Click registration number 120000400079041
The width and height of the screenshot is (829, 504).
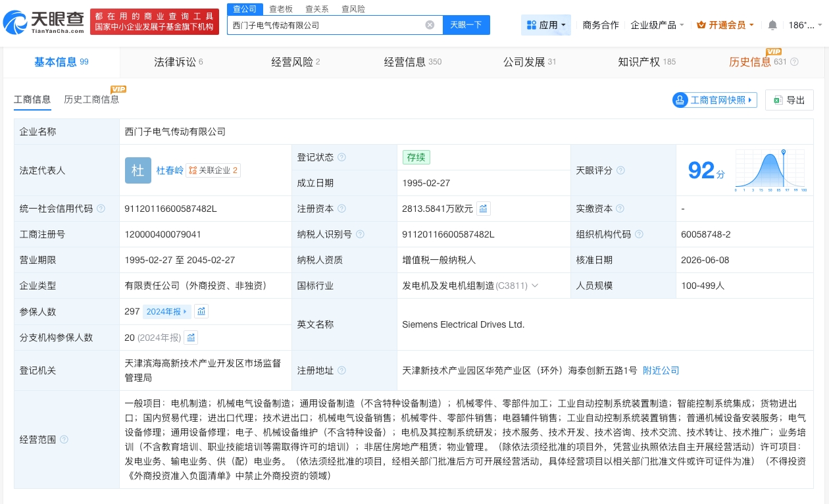(x=163, y=234)
